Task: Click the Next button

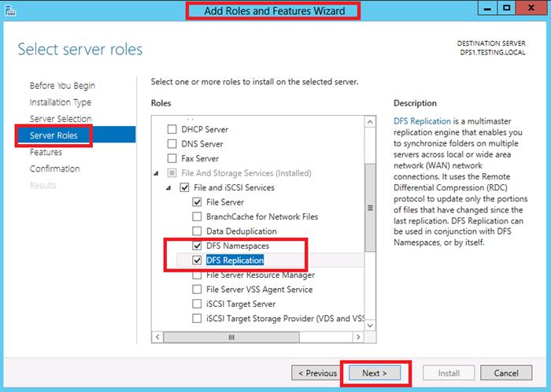Action: [x=375, y=373]
